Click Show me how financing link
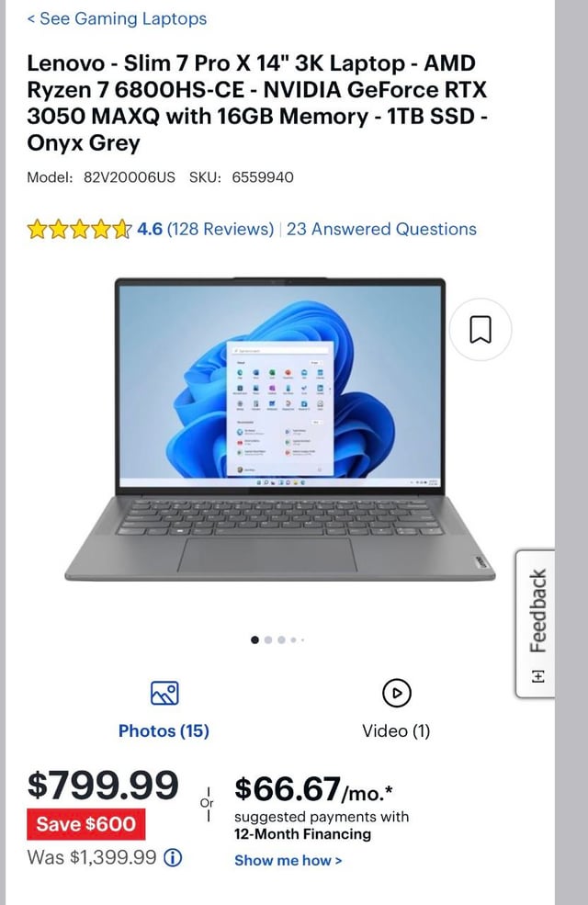Viewport: 588px width, 905px height. click(x=288, y=861)
